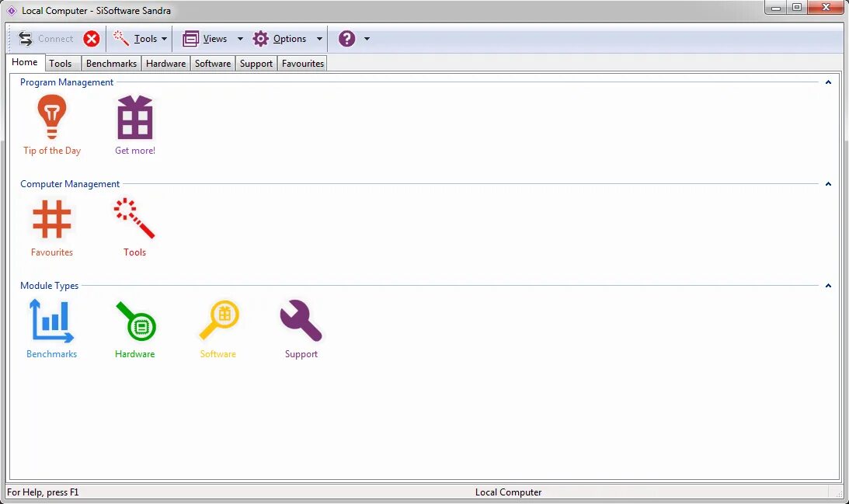Image resolution: width=849 pixels, height=504 pixels.
Task: Click the red disconnect X toolbar icon
Action: pos(92,38)
